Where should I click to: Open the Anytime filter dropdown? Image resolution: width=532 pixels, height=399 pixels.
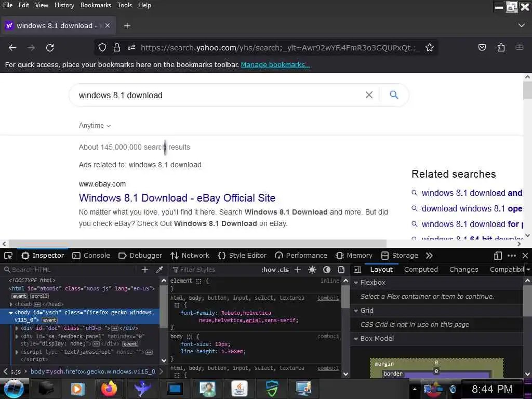click(95, 126)
